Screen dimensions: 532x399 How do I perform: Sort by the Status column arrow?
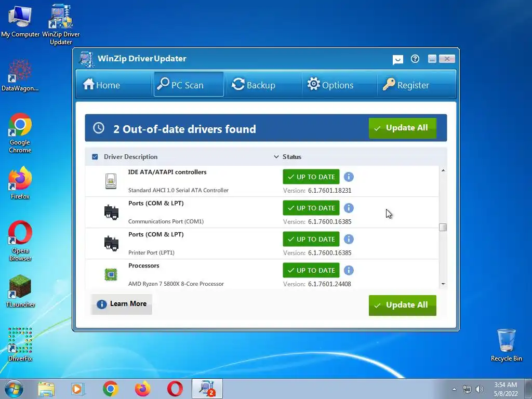tap(276, 157)
